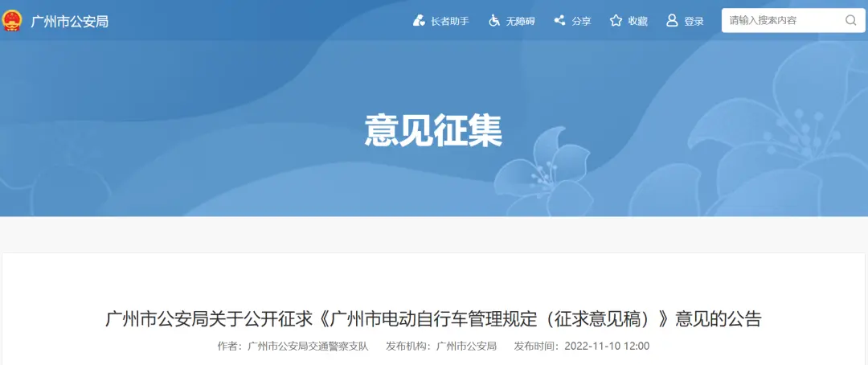Screen dimensions: 868x365
Task: Open the 广州市公安局 site home title
Action: 69,22
